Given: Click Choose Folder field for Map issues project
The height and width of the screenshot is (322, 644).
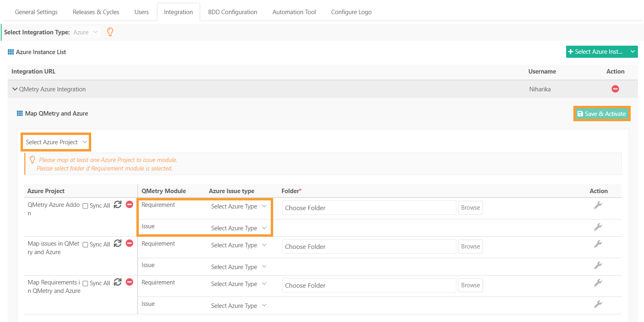Looking at the screenshot, I should 369,246.
